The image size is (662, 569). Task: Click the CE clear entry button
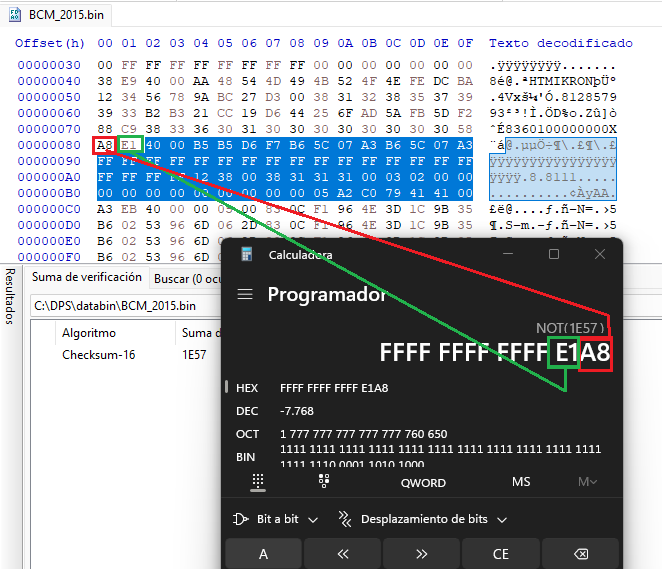tap(501, 553)
